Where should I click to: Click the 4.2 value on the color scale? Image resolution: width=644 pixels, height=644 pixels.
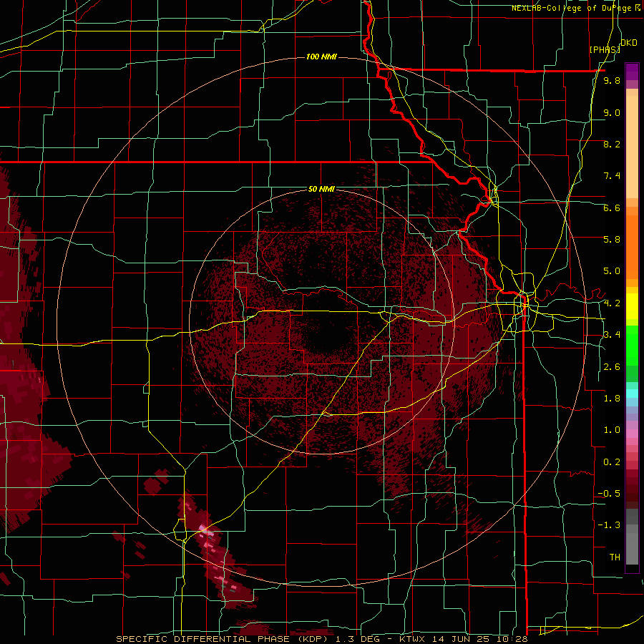(x=612, y=303)
